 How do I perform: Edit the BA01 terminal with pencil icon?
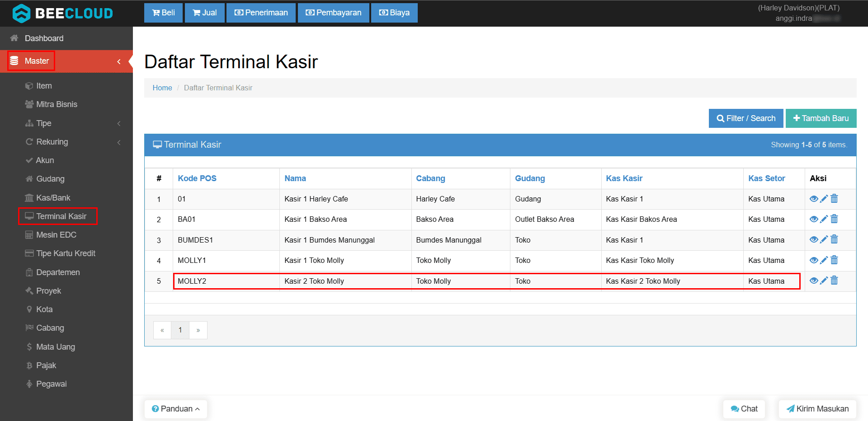pos(824,219)
